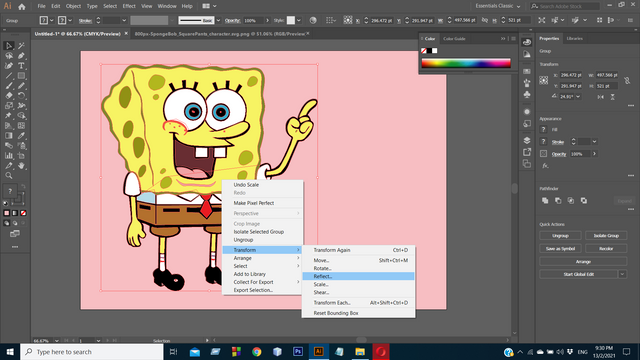The image size is (640, 360).
Task: Select the Gradient tool in toolbox
Action: point(9,136)
